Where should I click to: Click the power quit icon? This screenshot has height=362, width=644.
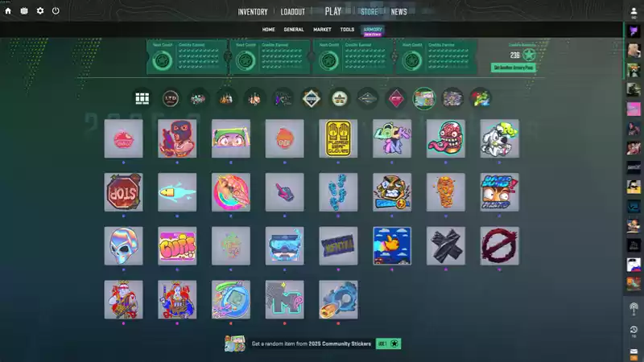(x=56, y=11)
